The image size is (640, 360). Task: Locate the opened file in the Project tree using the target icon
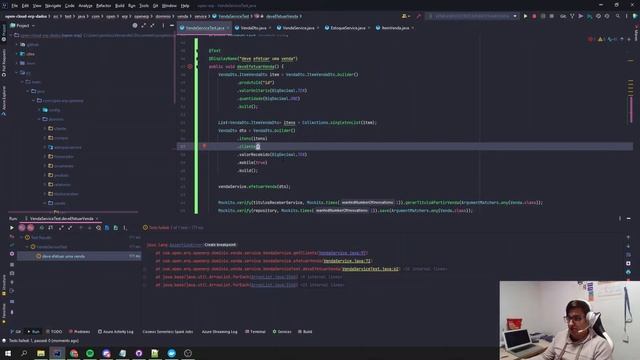click(x=135, y=25)
